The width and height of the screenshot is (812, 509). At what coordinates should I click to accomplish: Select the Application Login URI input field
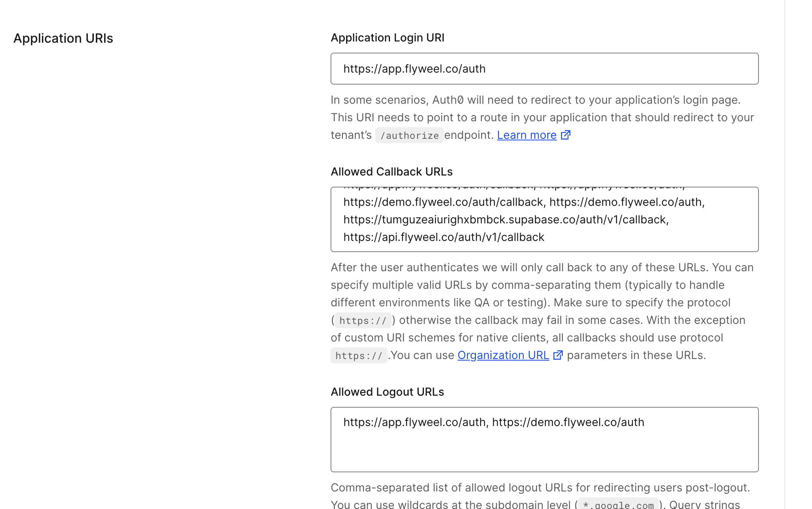coord(544,68)
